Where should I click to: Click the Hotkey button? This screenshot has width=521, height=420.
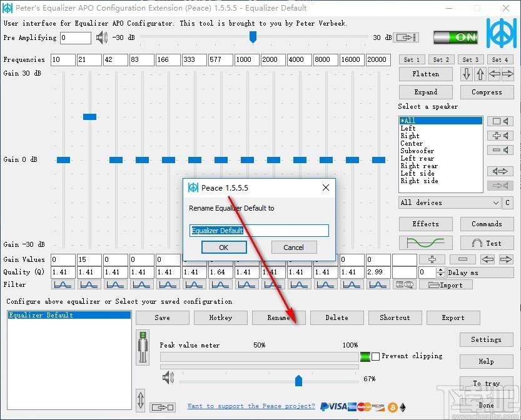click(221, 317)
